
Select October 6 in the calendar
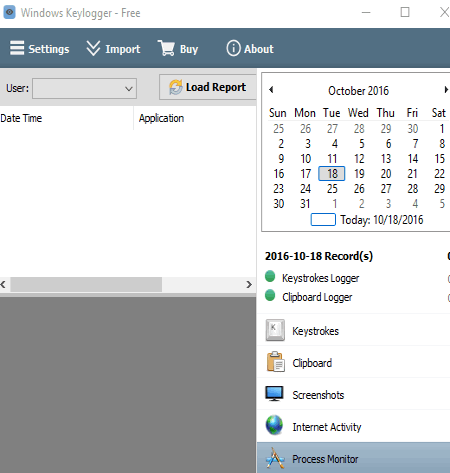coord(388,144)
